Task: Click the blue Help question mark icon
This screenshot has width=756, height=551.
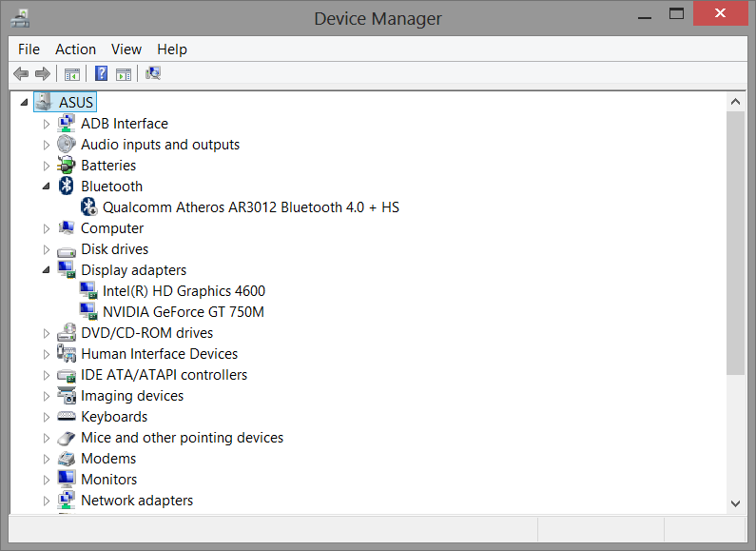Action: [101, 73]
